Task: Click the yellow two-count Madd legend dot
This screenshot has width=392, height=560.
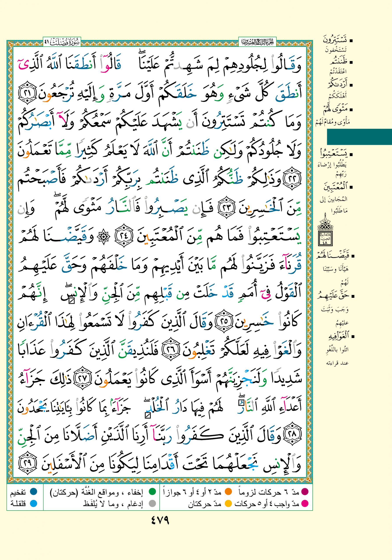Action: click(x=228, y=503)
